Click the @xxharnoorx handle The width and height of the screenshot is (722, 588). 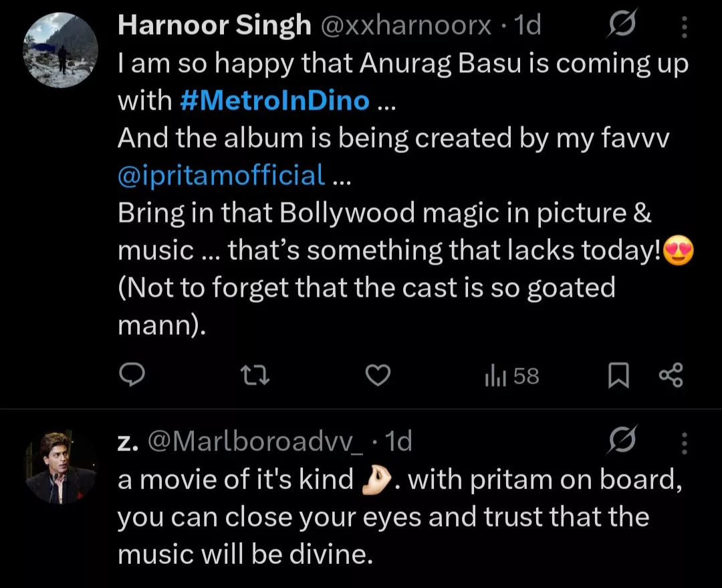coord(406,26)
